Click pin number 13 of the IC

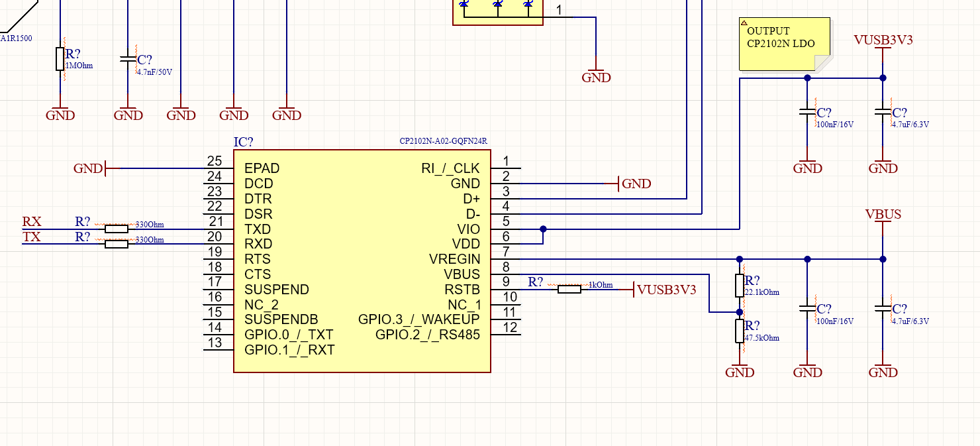point(215,343)
